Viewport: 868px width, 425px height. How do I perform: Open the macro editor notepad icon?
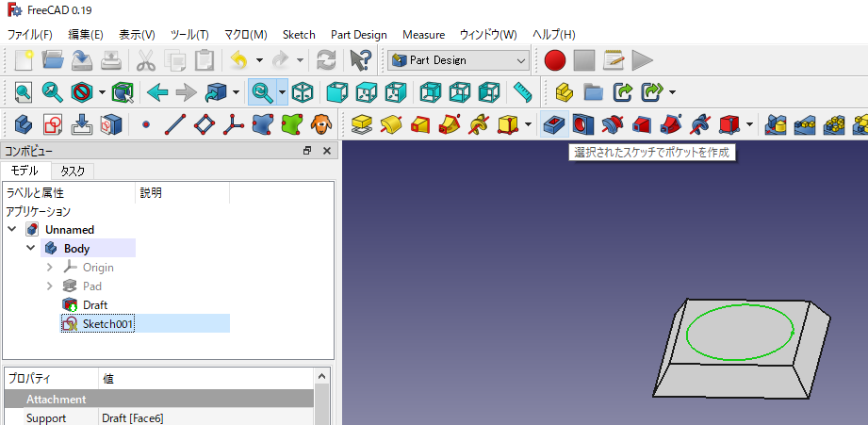pyautogui.click(x=614, y=59)
